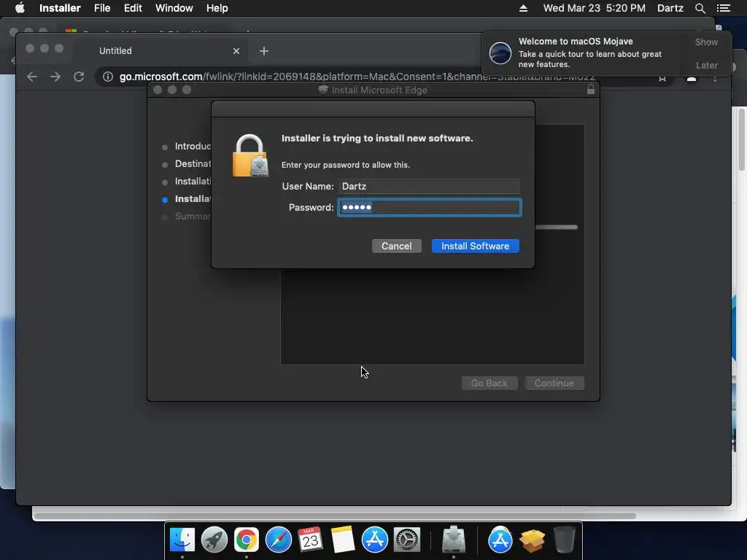Click the Go Back button in installer
Viewport: 747px width, 560px height.
point(489,384)
